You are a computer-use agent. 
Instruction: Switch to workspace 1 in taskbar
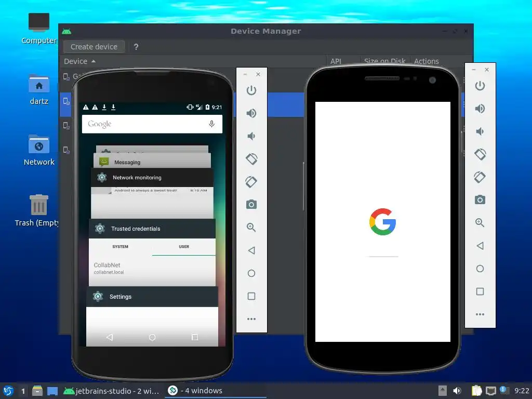point(23,391)
